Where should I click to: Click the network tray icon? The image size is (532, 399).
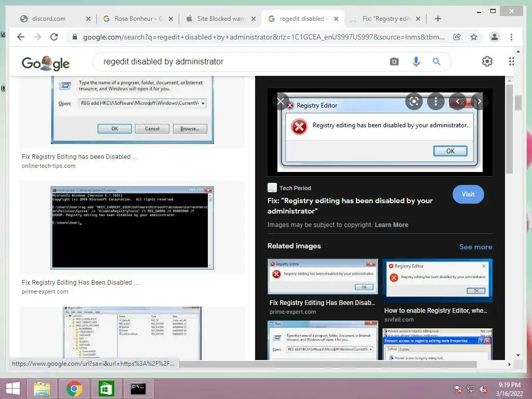pyautogui.click(x=471, y=389)
